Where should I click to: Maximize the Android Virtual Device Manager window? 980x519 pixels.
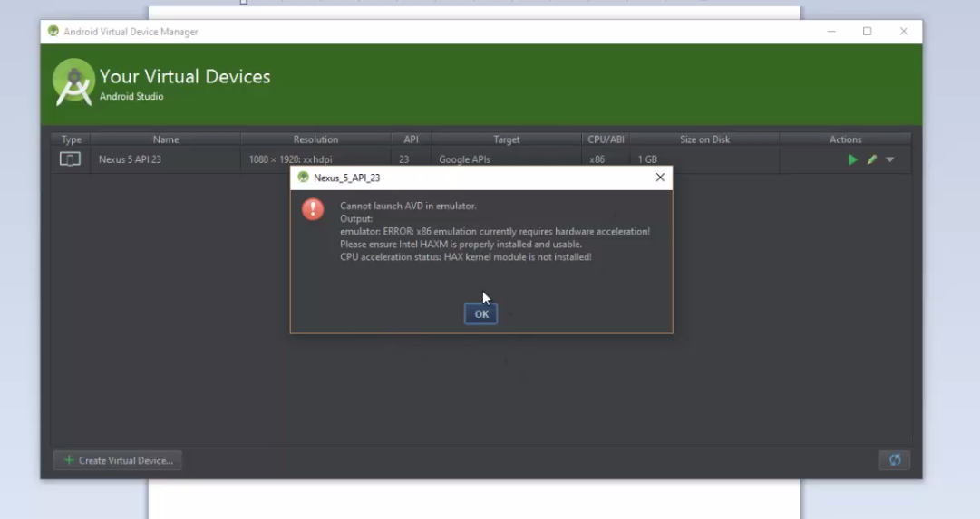[867, 31]
